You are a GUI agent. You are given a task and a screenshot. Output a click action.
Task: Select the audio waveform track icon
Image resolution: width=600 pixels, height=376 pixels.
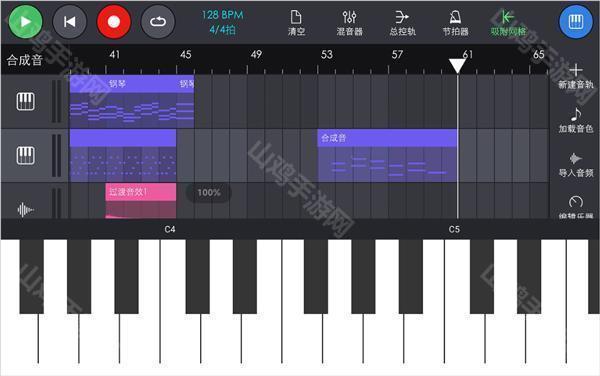pos(25,210)
